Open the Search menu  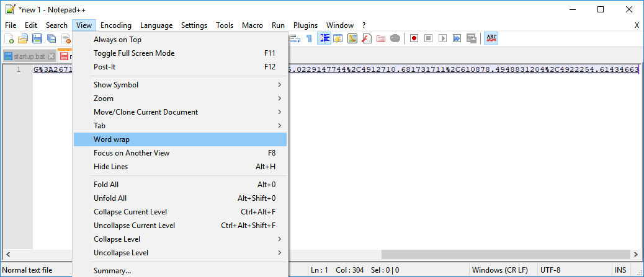tap(56, 25)
